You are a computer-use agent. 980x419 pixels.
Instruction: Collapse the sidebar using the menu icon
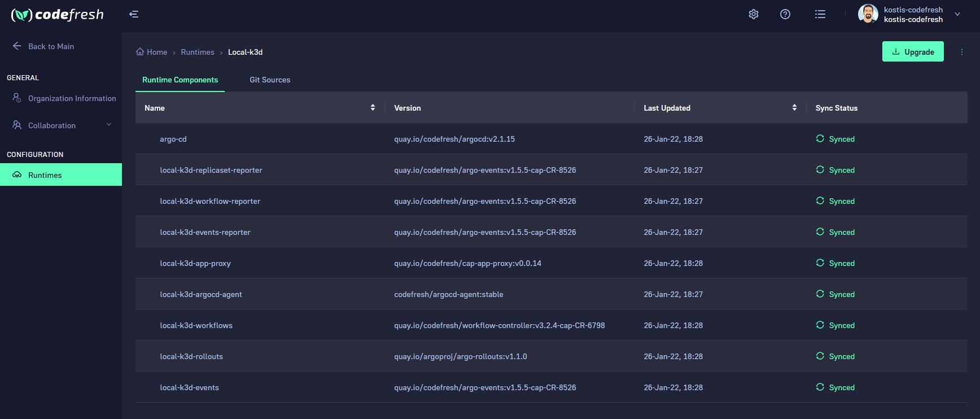pos(134,14)
